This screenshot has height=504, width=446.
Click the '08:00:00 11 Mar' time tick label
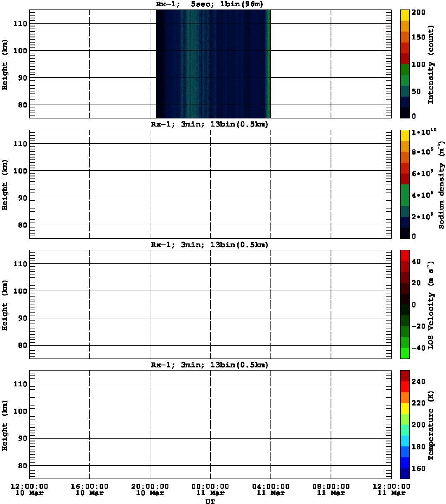coord(331,489)
